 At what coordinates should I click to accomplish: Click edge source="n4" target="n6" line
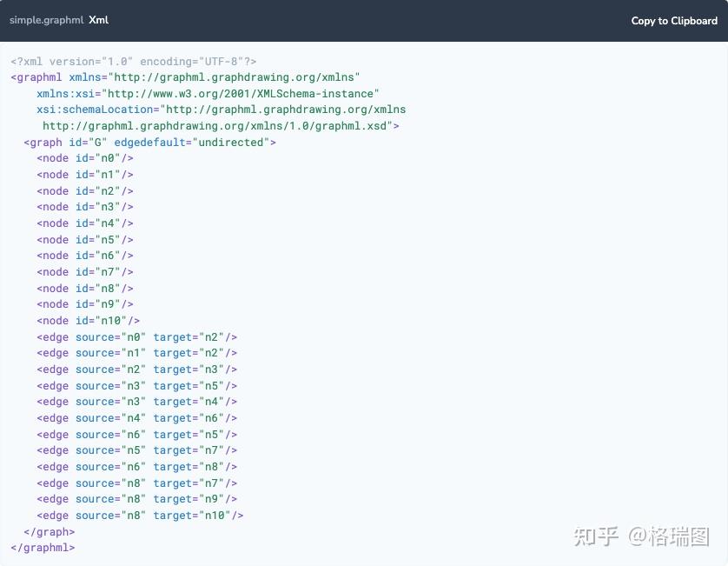[137, 418]
